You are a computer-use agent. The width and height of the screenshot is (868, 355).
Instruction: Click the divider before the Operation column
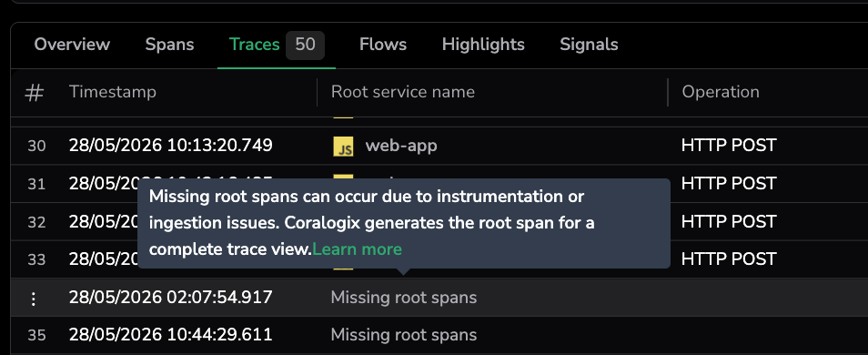point(668,92)
